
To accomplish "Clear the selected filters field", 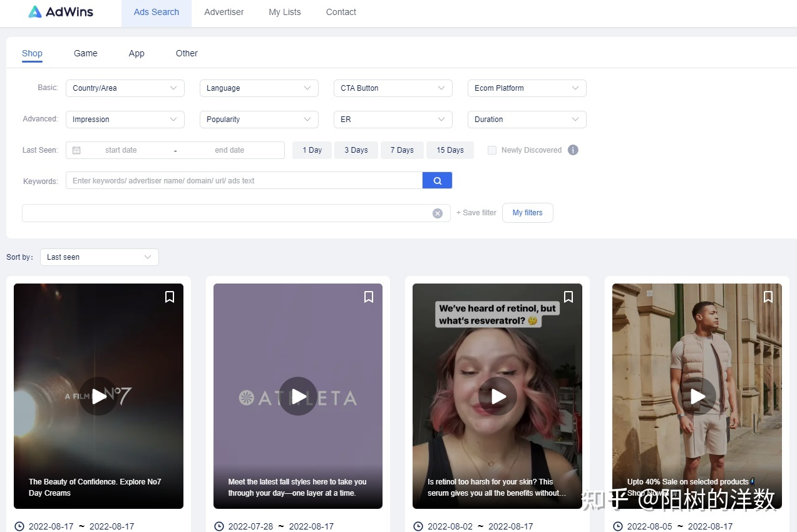I will 438,213.
